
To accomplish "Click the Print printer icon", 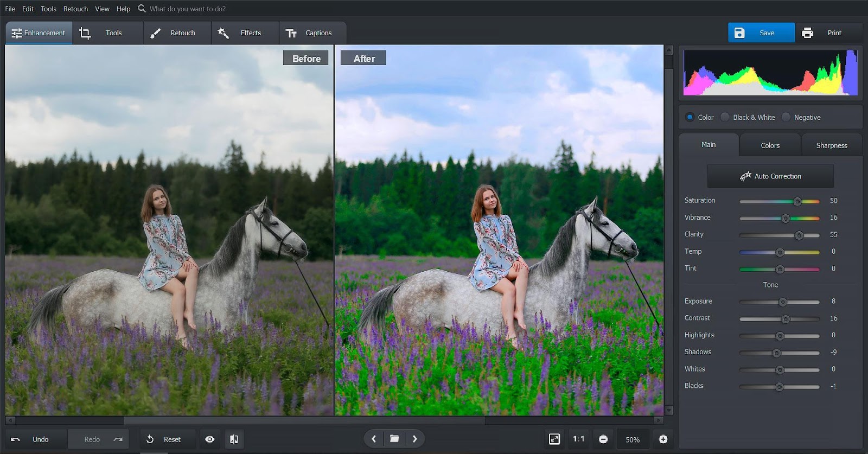I will 807,33.
